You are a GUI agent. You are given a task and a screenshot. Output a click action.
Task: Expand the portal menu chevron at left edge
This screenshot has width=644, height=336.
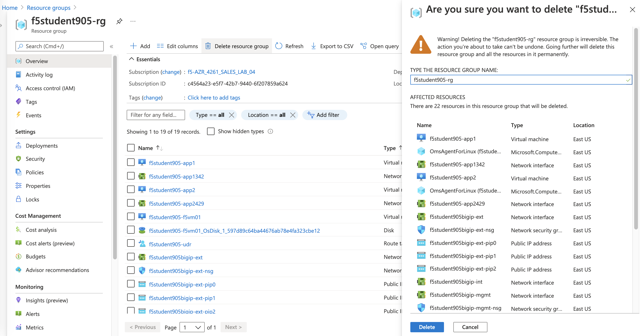coord(1,25)
